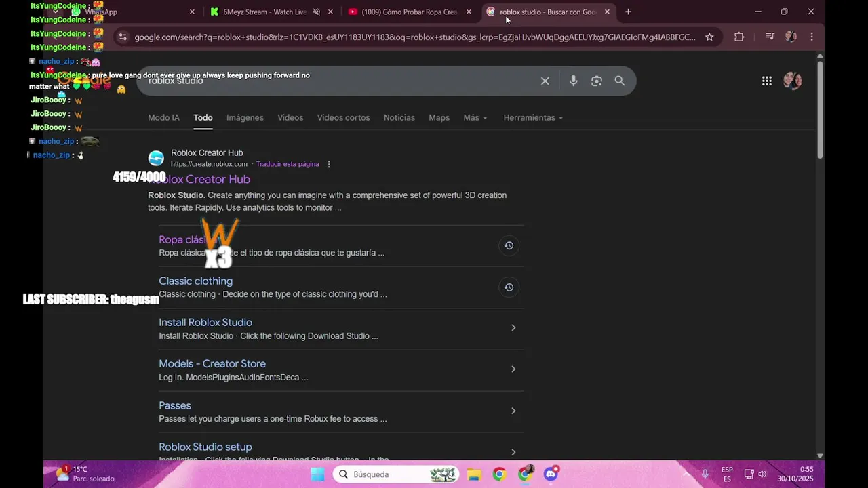Open the arrow beside Install Roblox Studio
The width and height of the screenshot is (868, 488).
pyautogui.click(x=513, y=328)
